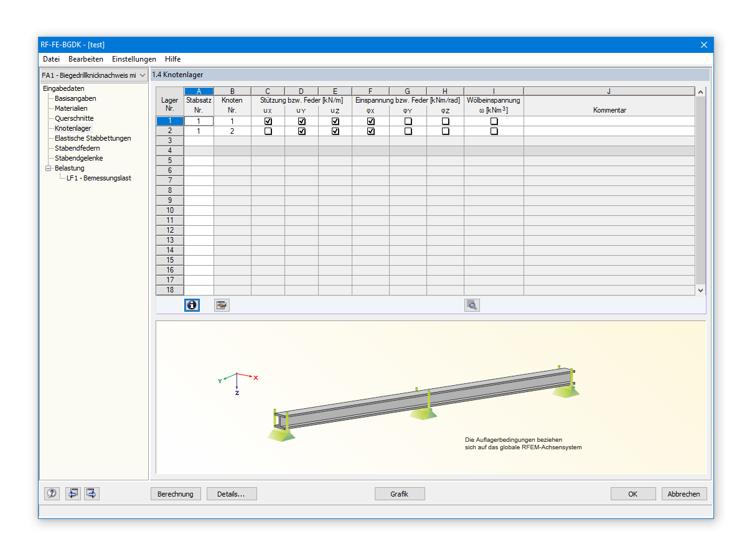Confirm with the OK button

click(633, 494)
